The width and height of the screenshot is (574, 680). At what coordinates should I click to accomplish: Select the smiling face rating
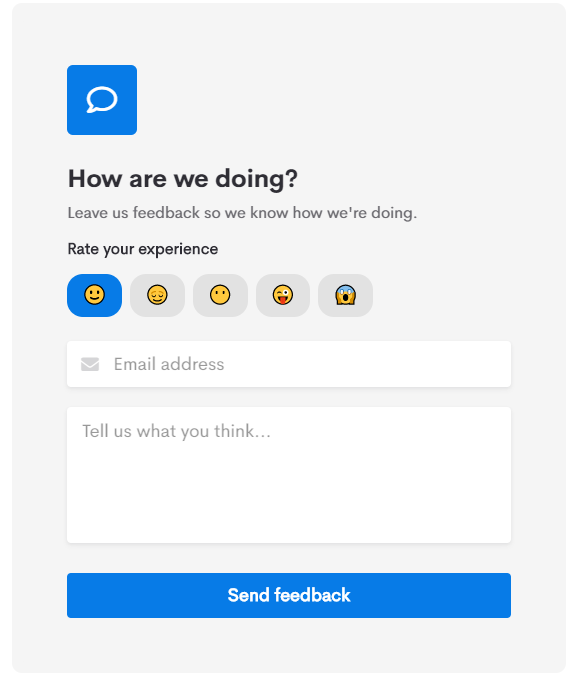95,295
